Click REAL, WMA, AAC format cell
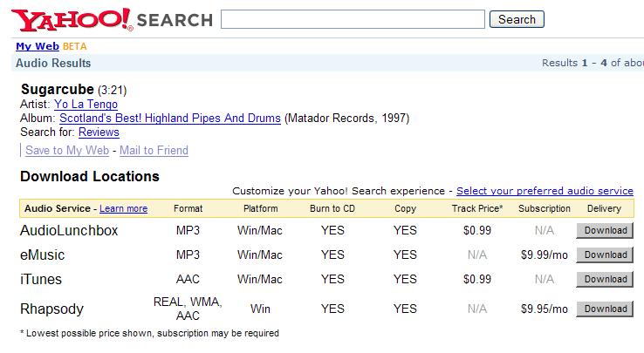Image resolution: width=644 pixels, height=353 pixels. (x=188, y=309)
